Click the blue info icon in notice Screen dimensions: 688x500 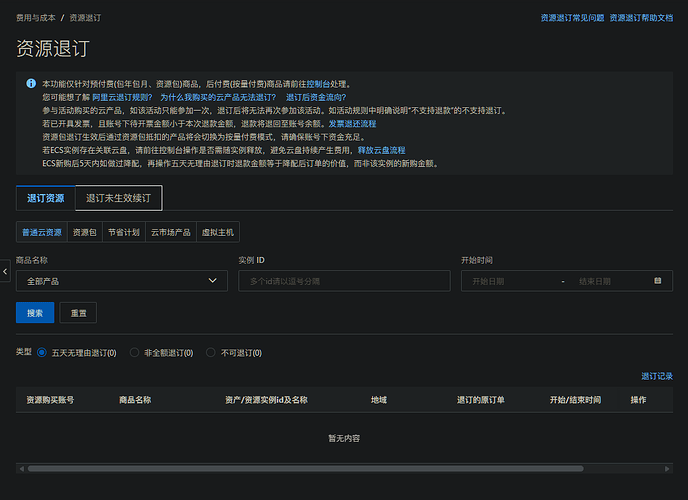coord(31,83)
